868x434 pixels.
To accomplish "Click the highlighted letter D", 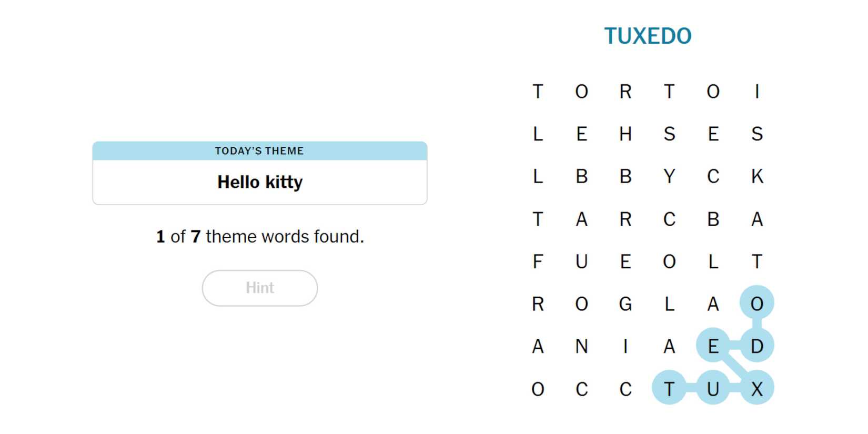I will (756, 347).
